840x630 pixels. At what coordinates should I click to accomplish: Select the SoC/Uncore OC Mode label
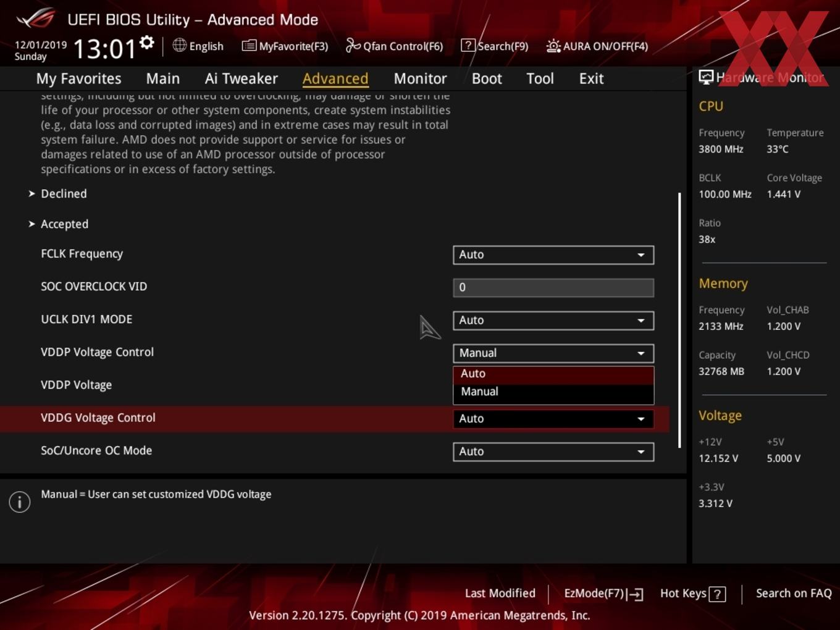click(x=96, y=450)
